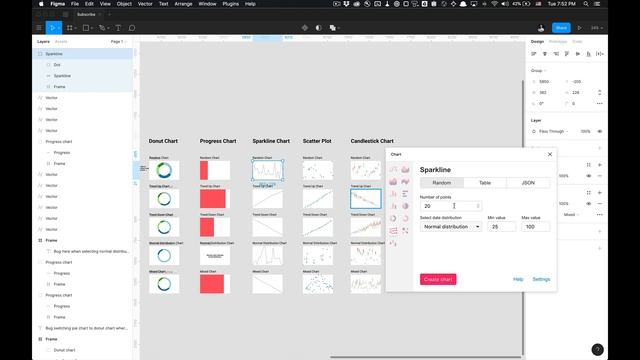
Task: Click the user avatar icon
Action: [541, 28]
